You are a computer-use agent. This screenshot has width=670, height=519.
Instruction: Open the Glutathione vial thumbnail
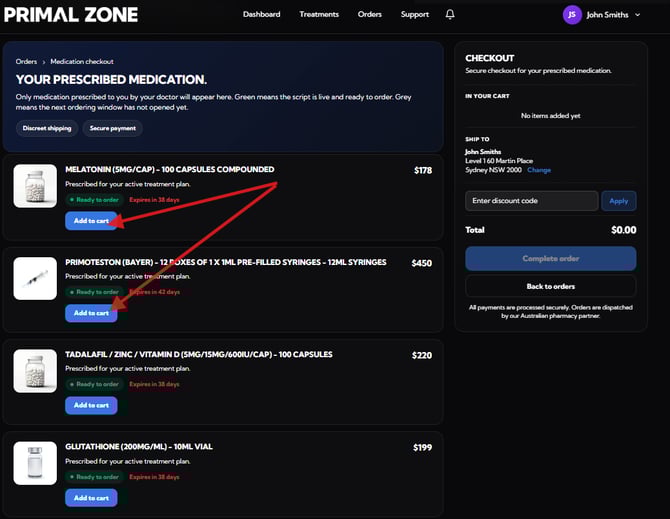(35, 463)
